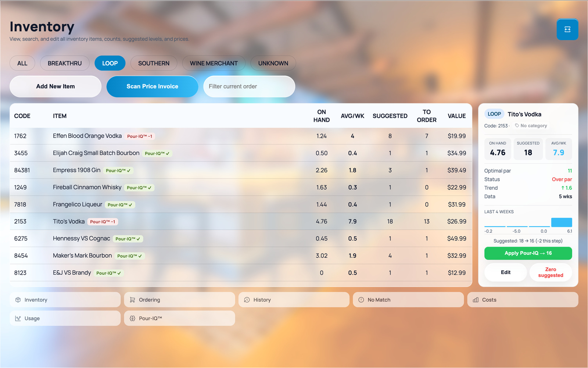Apply Pour-IQ suggestion of 16
This screenshot has height=368, width=588.
point(528,253)
